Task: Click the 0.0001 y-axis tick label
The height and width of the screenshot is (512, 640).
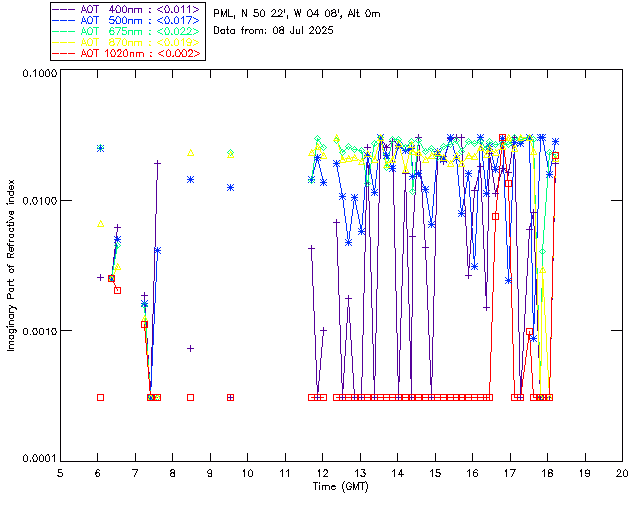Action: click(37, 458)
